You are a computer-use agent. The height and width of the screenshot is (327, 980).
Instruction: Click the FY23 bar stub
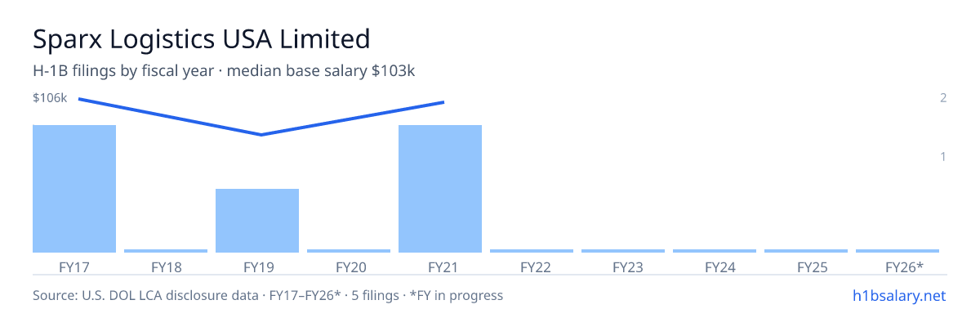[x=623, y=251]
